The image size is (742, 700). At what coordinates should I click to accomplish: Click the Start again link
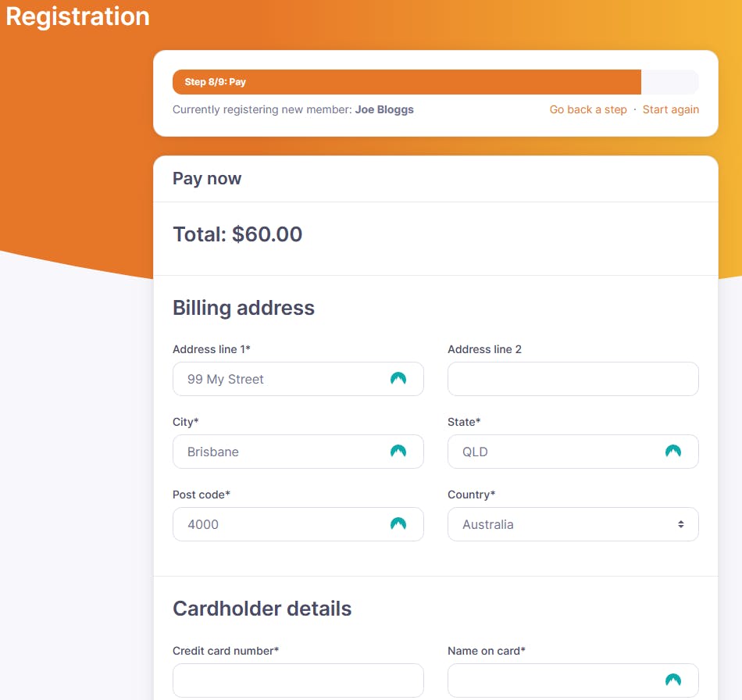[671, 109]
